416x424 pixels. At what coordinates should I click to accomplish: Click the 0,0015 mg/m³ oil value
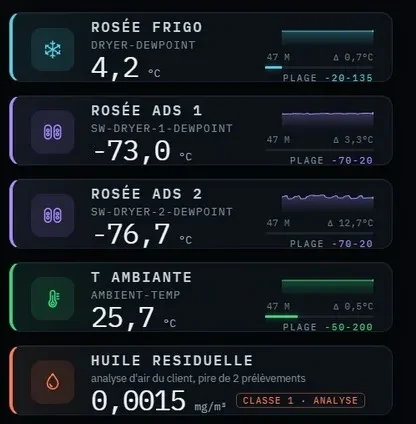click(159, 401)
